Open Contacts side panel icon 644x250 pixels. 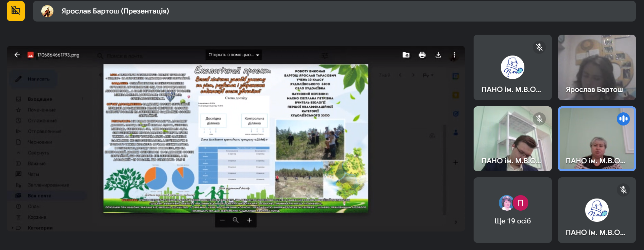456,133
